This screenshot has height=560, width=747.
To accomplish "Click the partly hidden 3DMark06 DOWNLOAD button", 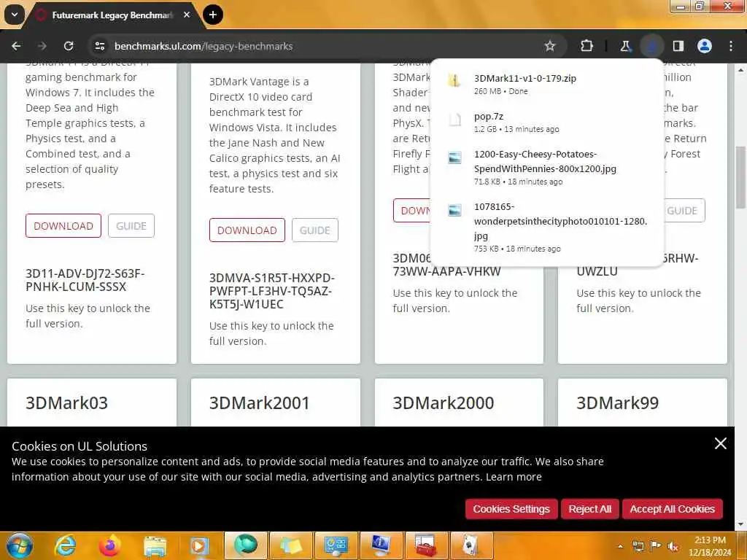I will (x=411, y=211).
